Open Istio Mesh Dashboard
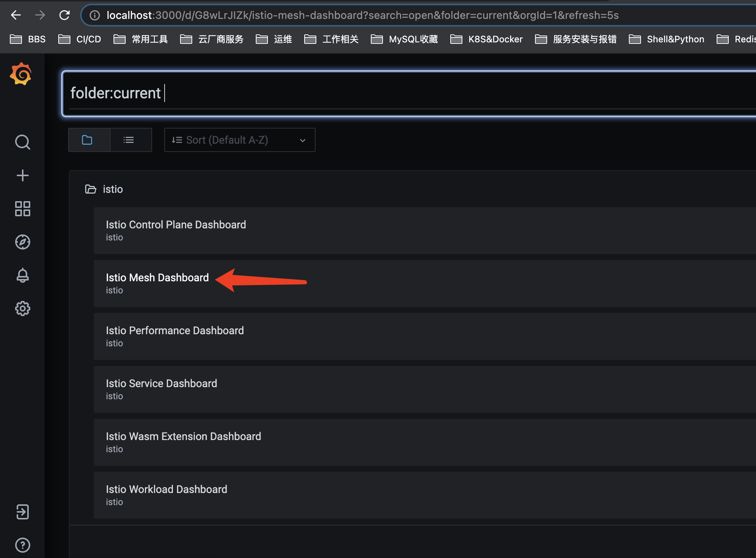Image resolution: width=756 pixels, height=558 pixels. [157, 278]
